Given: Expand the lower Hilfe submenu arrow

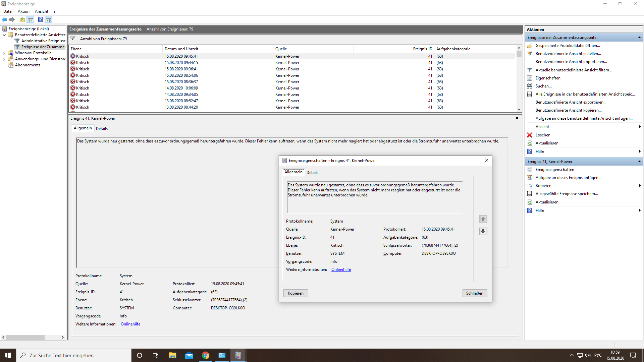Looking at the screenshot, I should click(640, 210).
